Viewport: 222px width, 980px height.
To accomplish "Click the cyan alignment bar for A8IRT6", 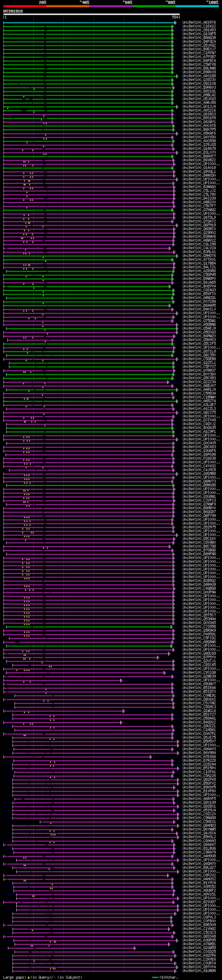I will coord(89,23).
